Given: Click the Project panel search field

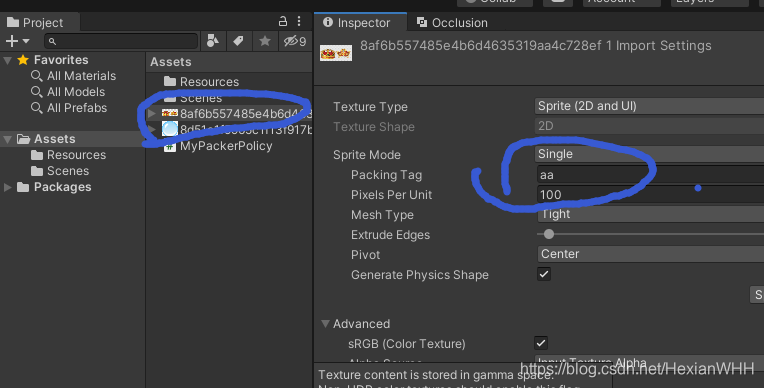Looking at the screenshot, I should click(x=121, y=41).
